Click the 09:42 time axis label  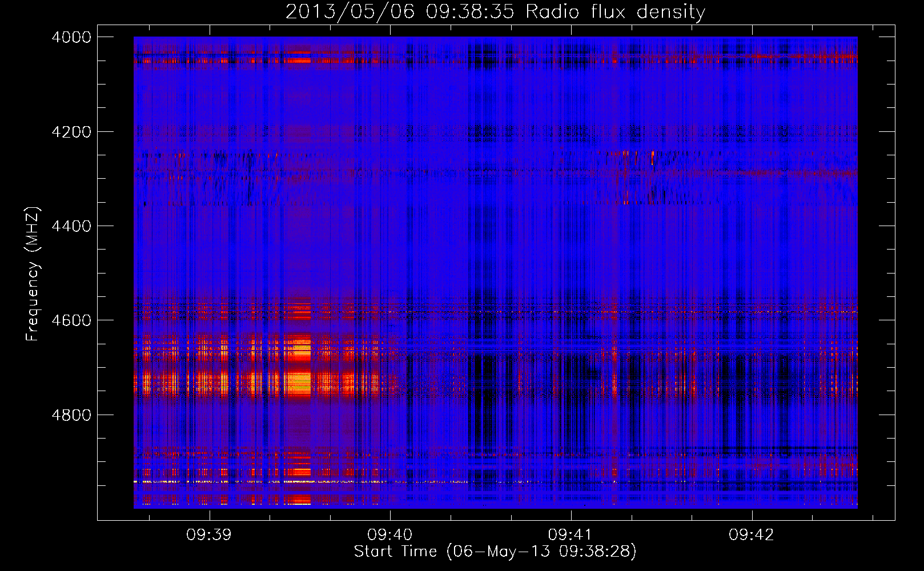click(752, 534)
